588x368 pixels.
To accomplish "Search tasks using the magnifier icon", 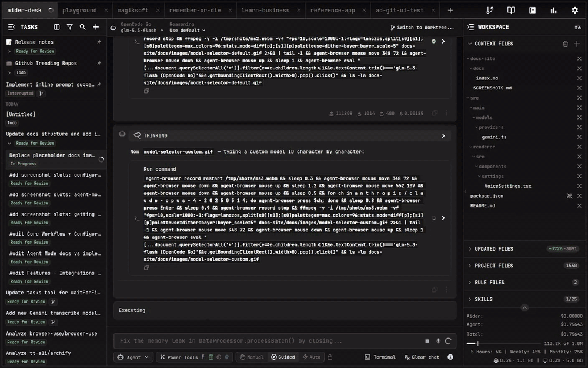I will [x=82, y=27].
